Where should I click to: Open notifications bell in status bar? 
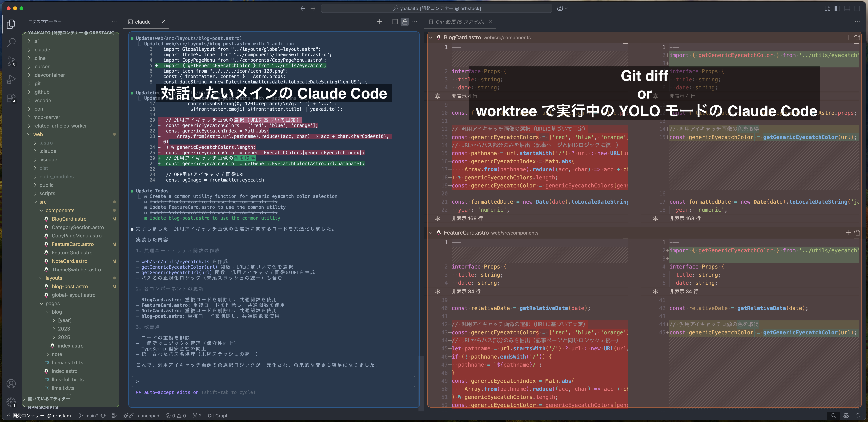tap(858, 416)
